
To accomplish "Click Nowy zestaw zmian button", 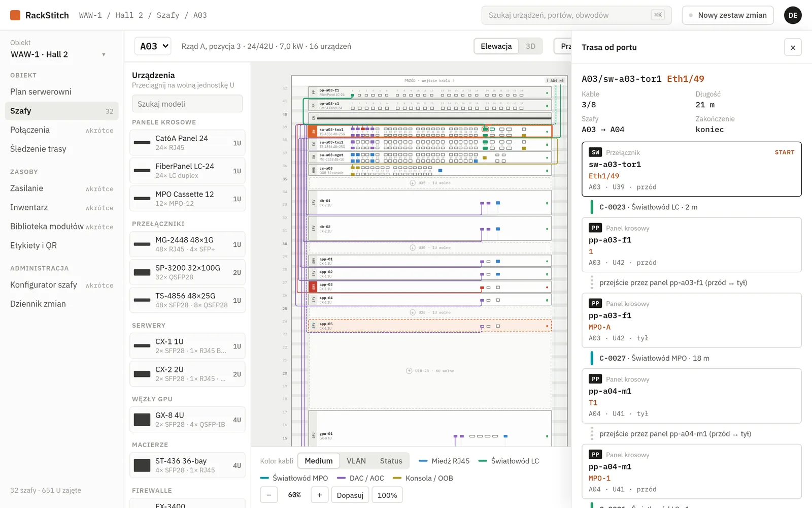I will tap(728, 15).
